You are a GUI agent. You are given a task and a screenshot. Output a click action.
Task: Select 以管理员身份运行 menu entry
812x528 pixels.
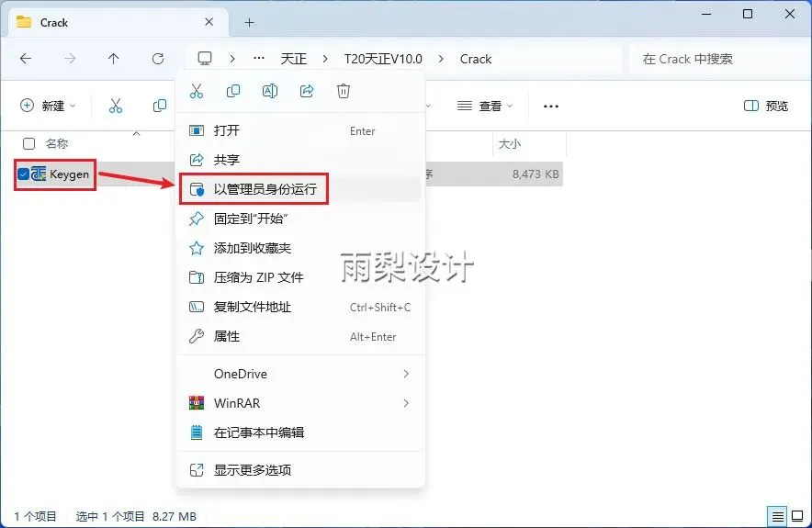click(300, 189)
